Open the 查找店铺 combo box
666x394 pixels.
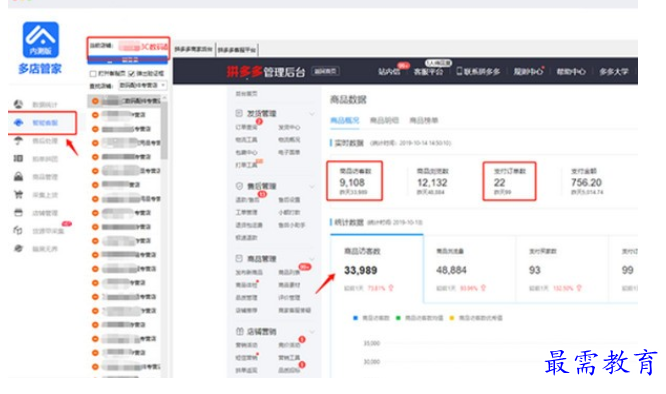pos(142,85)
